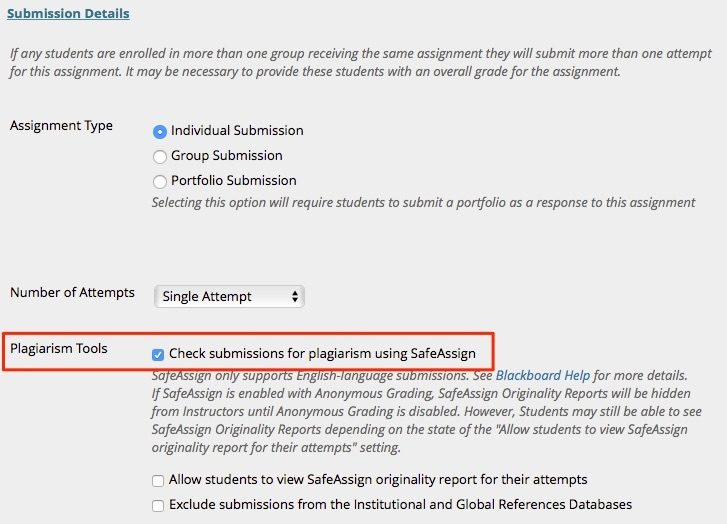Click the 'Group Submission' label text
727x524 pixels.
click(227, 156)
